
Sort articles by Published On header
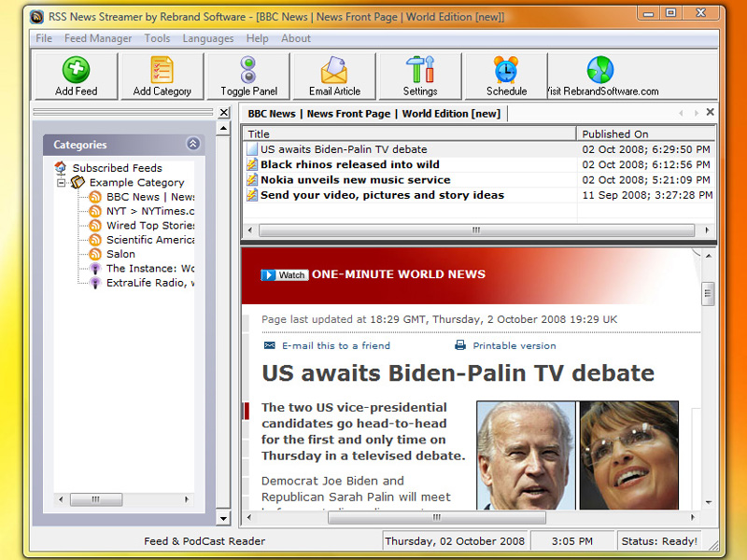tap(646, 133)
